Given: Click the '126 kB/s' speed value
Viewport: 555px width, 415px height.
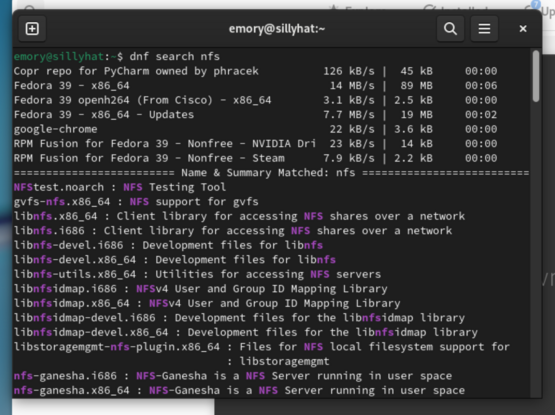Looking at the screenshot, I should click(349, 71).
